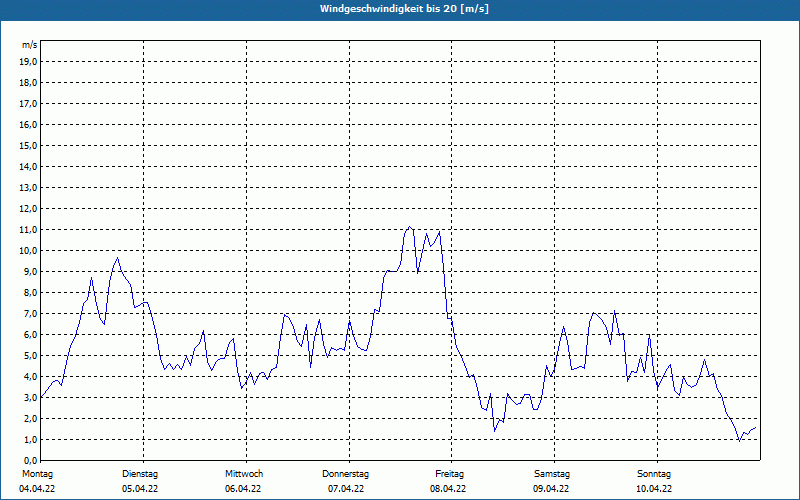Click the 4,0 y-axis label
This screenshot has width=800, height=500.
point(31,377)
